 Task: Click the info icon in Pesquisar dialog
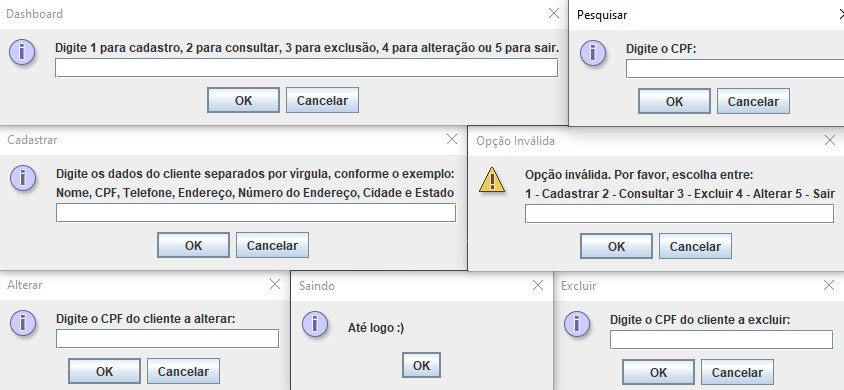(x=593, y=53)
